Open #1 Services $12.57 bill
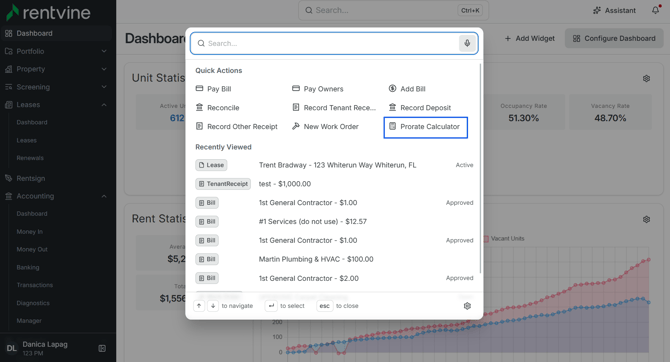This screenshot has width=670, height=362. 334,221
